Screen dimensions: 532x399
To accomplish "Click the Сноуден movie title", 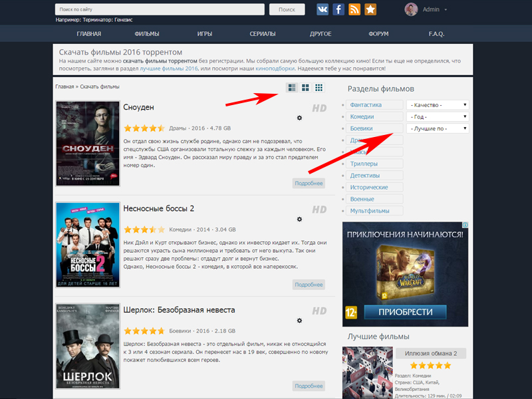I will point(138,107).
